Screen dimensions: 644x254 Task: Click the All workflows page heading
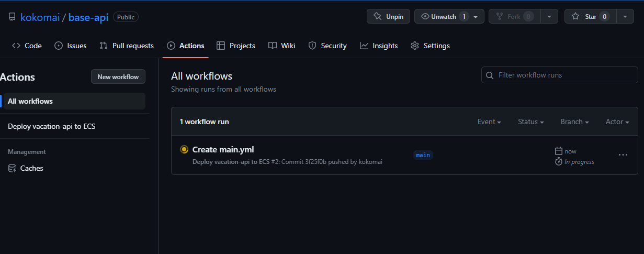tap(201, 76)
